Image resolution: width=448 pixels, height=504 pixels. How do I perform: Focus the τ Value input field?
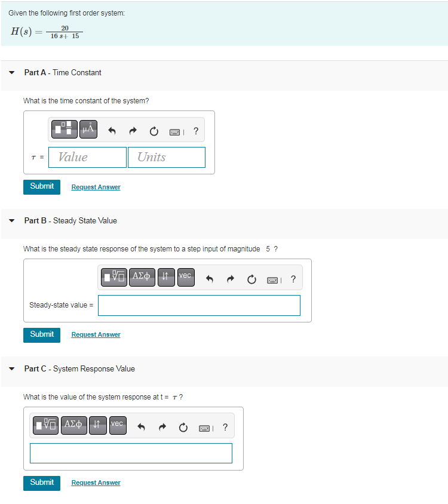click(87, 158)
